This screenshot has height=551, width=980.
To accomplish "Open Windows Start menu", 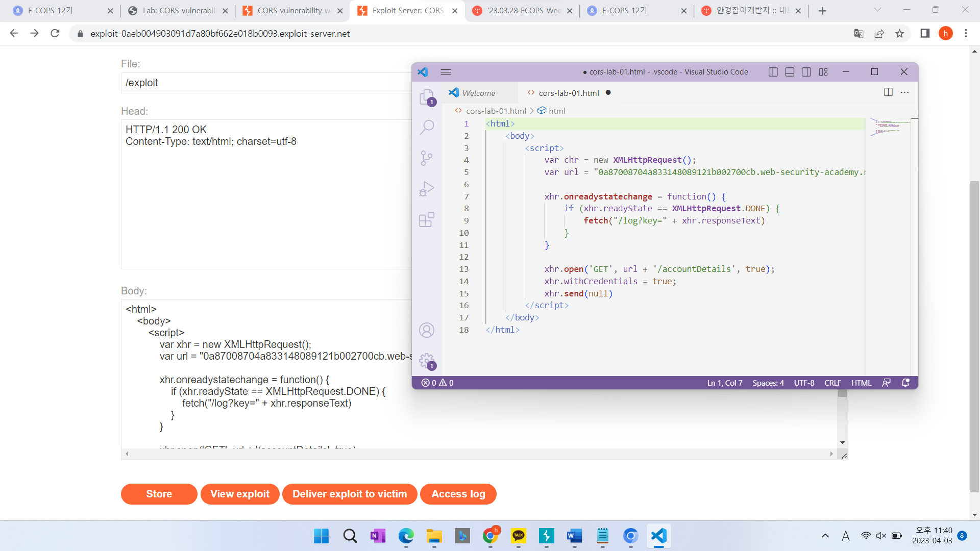I will coord(321,536).
